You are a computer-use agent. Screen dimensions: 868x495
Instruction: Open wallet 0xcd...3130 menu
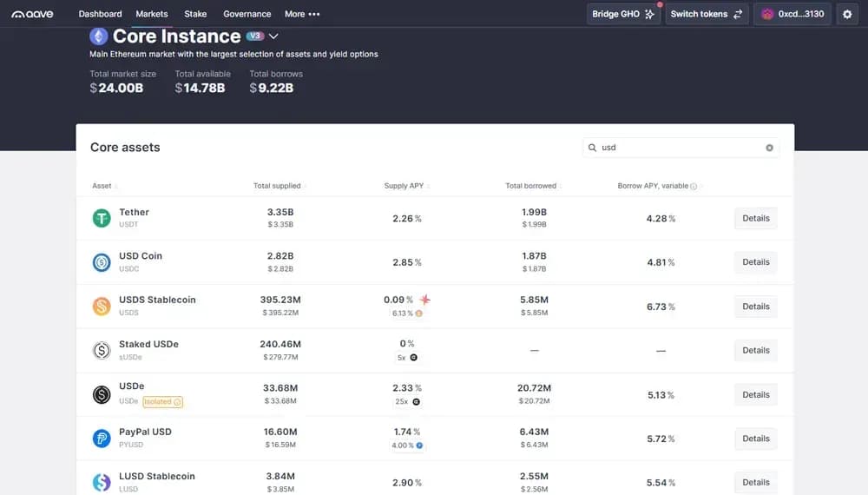[792, 14]
